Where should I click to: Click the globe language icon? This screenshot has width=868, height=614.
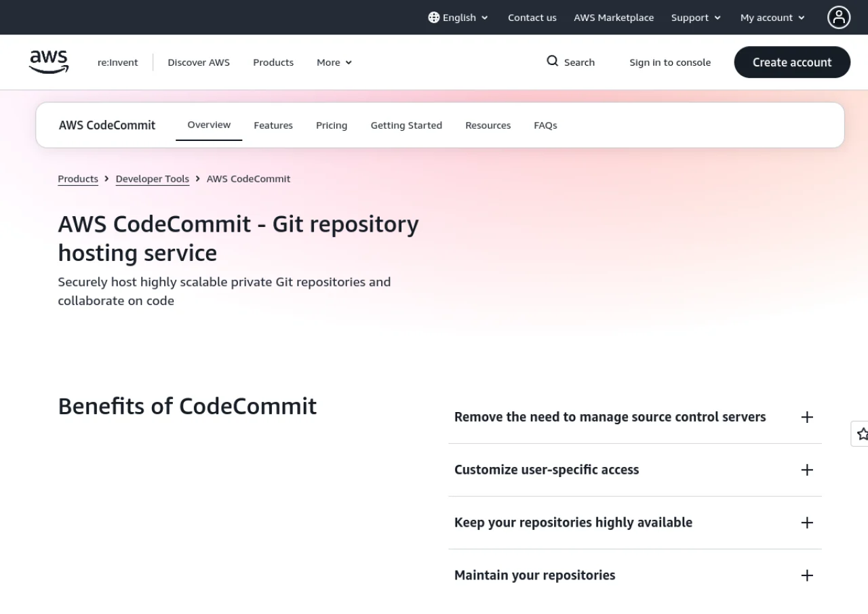click(434, 18)
